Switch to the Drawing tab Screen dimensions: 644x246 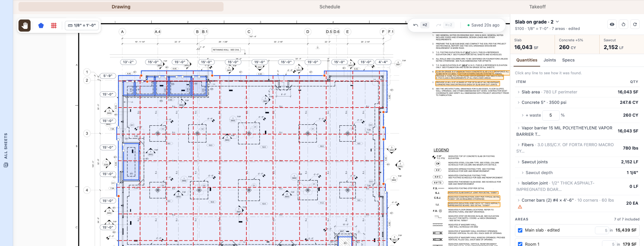(121, 7)
